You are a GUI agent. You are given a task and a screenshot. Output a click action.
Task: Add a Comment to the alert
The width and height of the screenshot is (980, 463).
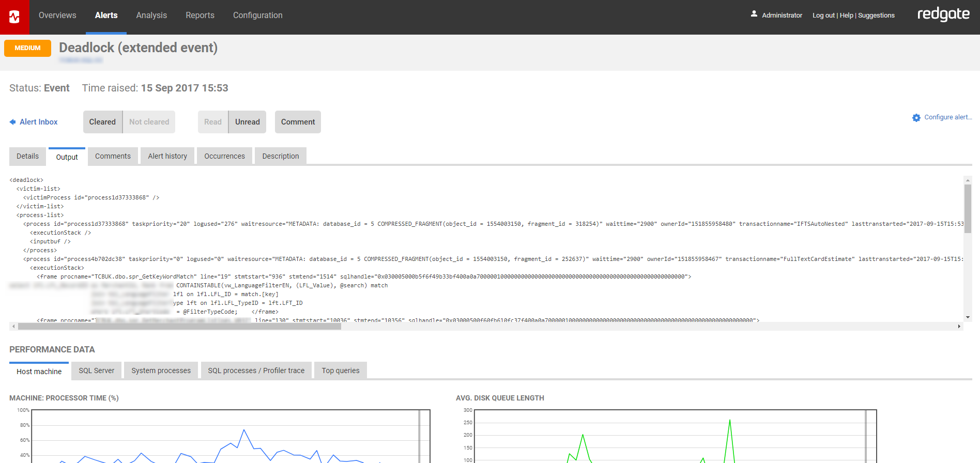coord(298,122)
